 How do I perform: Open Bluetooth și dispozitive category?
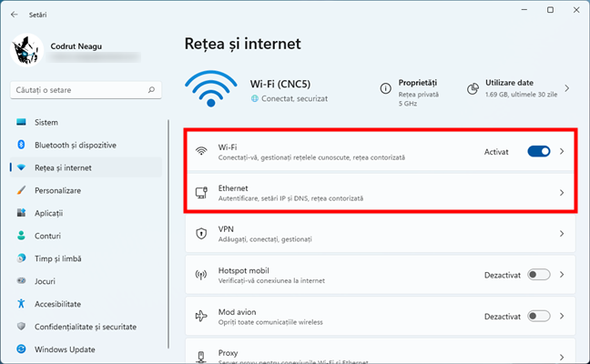tap(86, 145)
